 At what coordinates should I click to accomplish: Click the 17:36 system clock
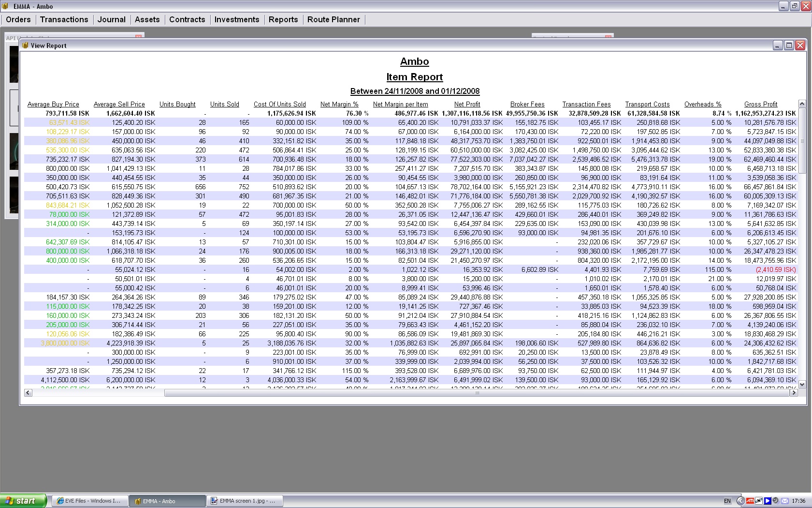point(799,501)
